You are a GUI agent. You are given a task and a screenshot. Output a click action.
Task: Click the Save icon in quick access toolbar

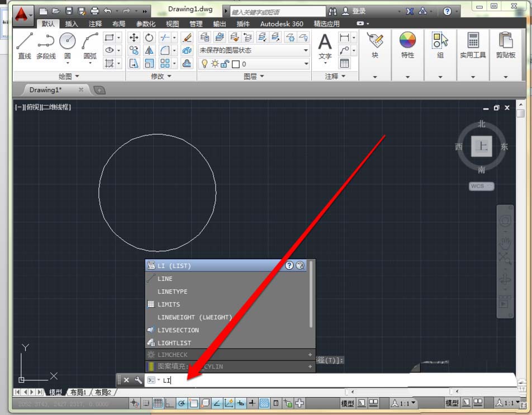[x=69, y=11]
